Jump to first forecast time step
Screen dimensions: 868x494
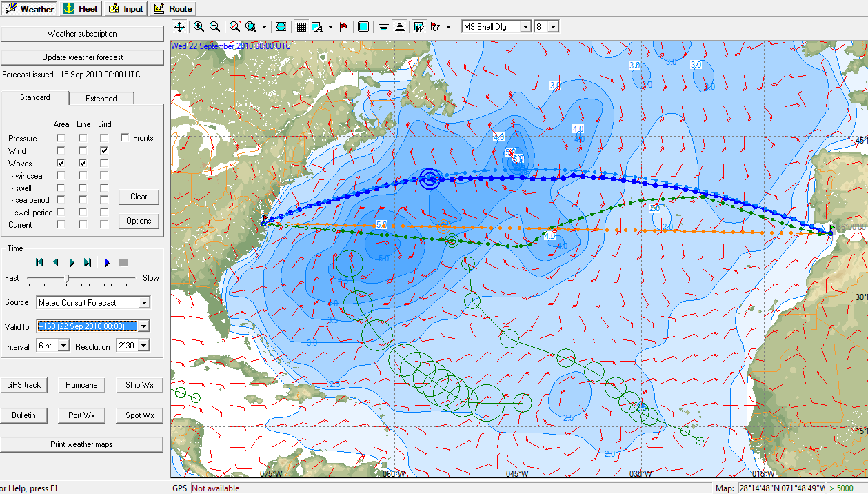point(39,262)
